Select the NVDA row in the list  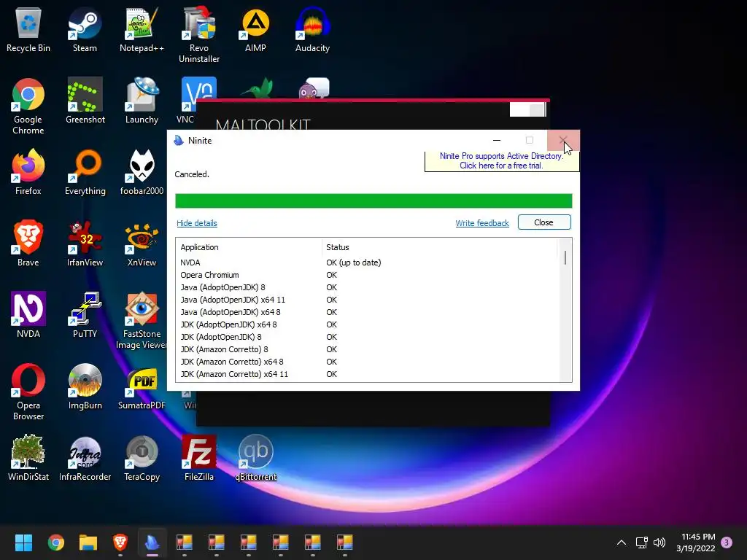[367, 262]
